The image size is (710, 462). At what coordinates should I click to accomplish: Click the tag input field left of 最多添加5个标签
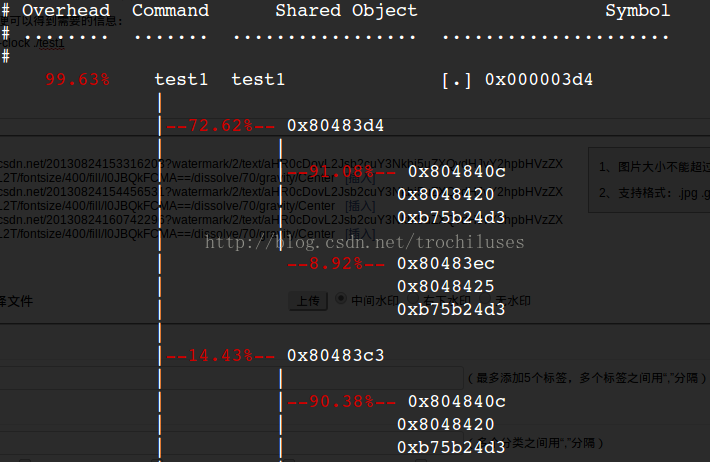point(231,378)
